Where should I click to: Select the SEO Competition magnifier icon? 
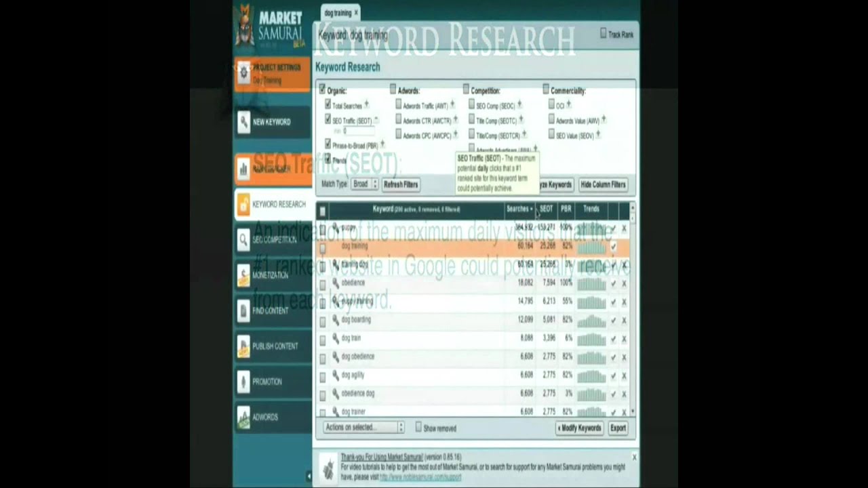click(243, 239)
